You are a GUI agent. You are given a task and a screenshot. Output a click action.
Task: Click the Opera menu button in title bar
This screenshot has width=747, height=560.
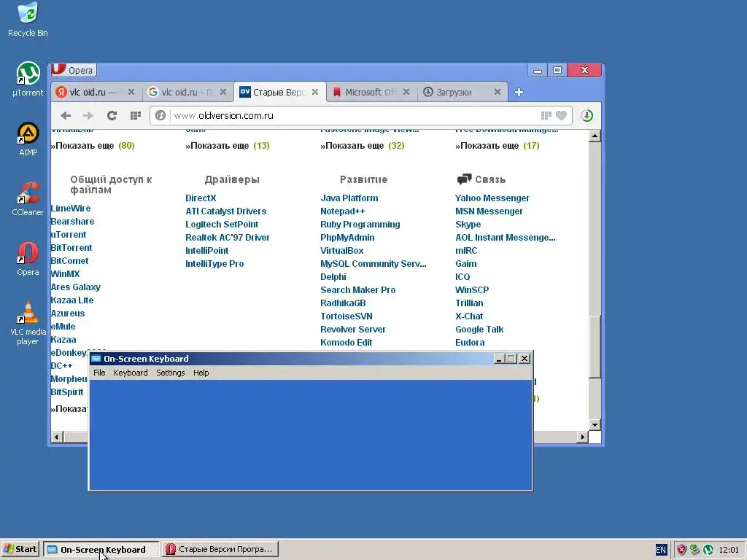(x=74, y=70)
